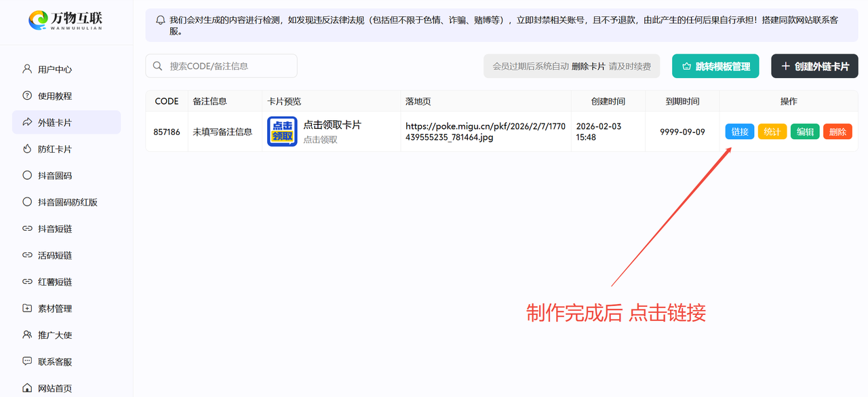
Task: Go to 抖音圆码防红版 menu item
Action: tap(67, 202)
